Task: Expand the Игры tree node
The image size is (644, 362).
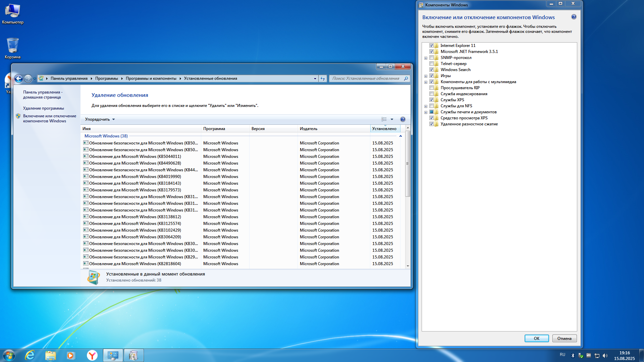Action: [426, 76]
